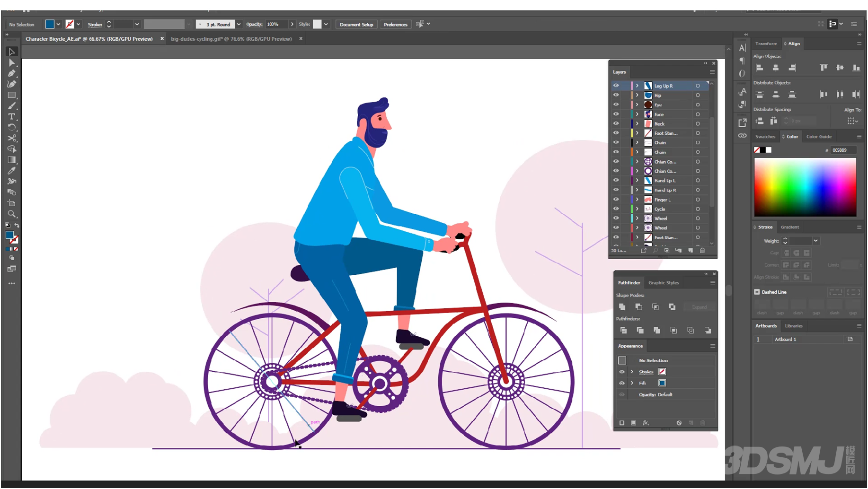The height and width of the screenshot is (489, 868).
Task: Select the Type tool
Action: [x=12, y=117]
